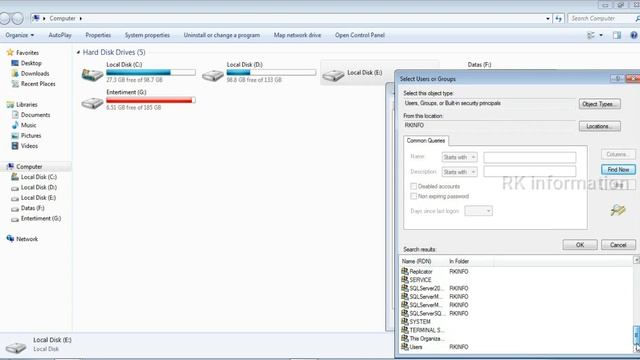Click the Object Types button

point(600,104)
